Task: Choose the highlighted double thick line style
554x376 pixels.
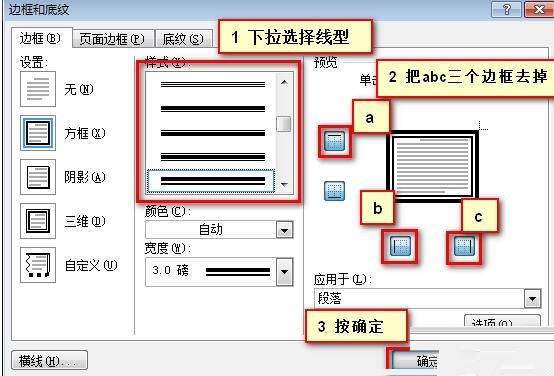Action: click(x=211, y=181)
